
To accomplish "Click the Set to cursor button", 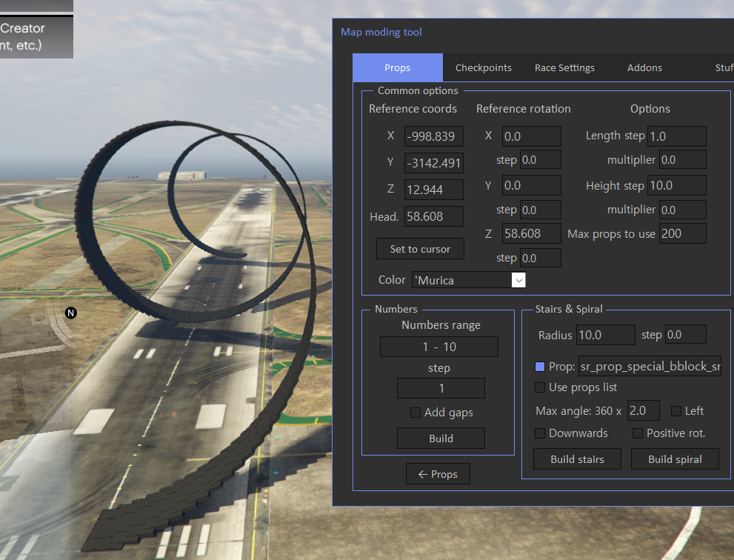I will pyautogui.click(x=421, y=249).
